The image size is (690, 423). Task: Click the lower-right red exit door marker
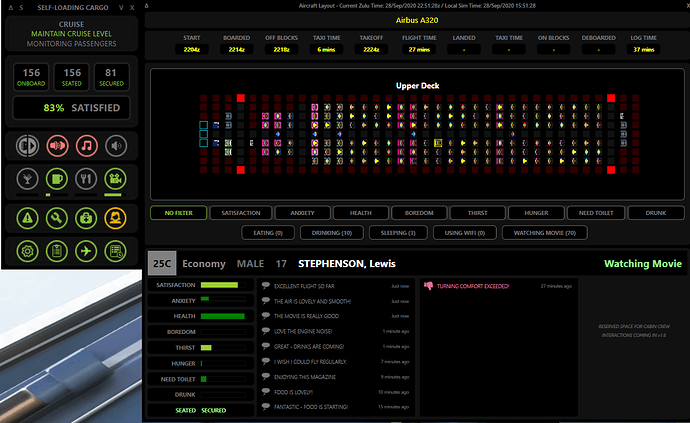click(x=611, y=169)
